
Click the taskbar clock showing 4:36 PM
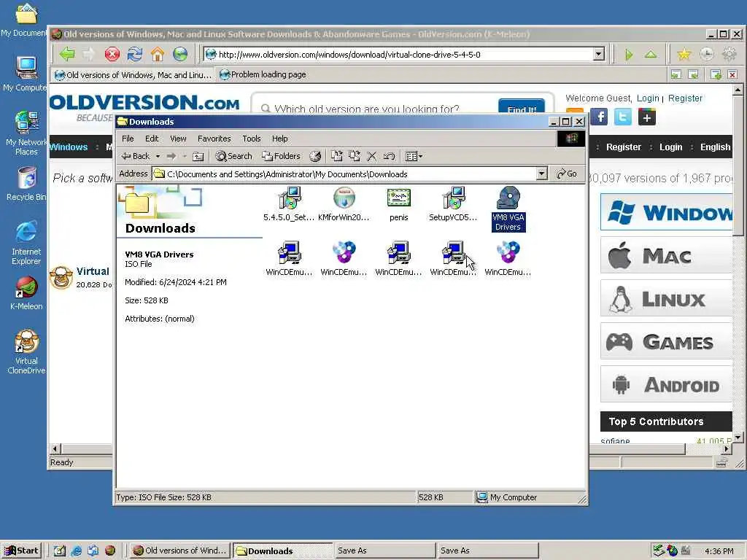pyautogui.click(x=719, y=551)
